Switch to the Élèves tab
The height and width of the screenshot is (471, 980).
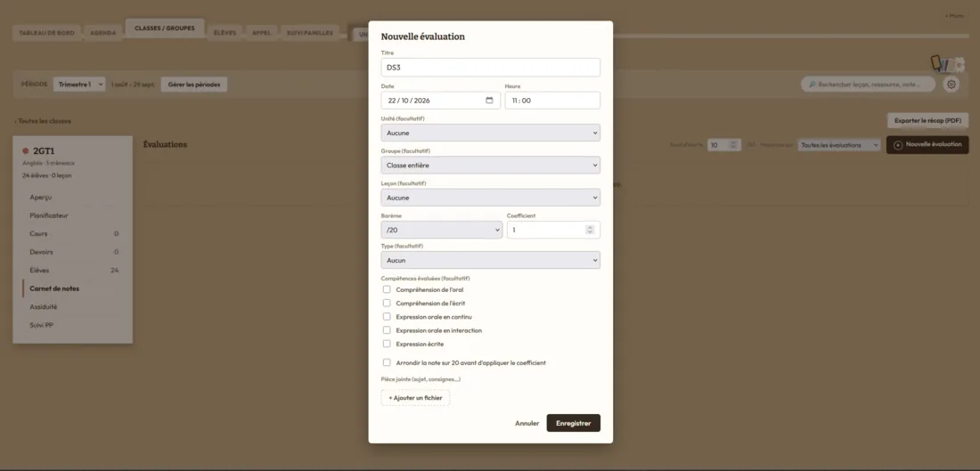[x=225, y=32]
